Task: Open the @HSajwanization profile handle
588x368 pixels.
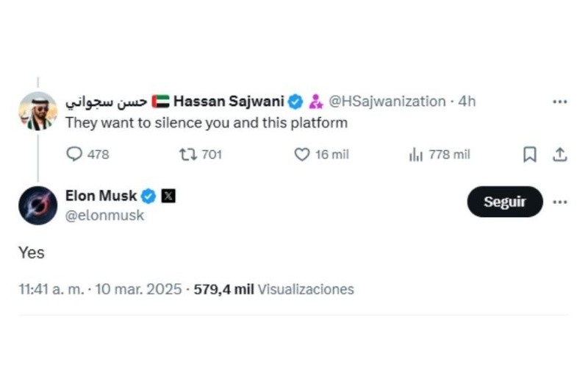Action: (x=387, y=102)
